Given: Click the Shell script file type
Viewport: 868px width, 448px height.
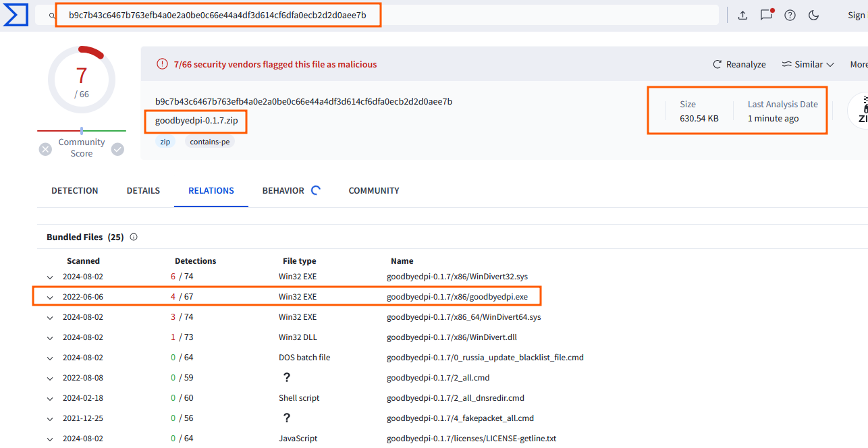Looking at the screenshot, I should [x=299, y=398].
